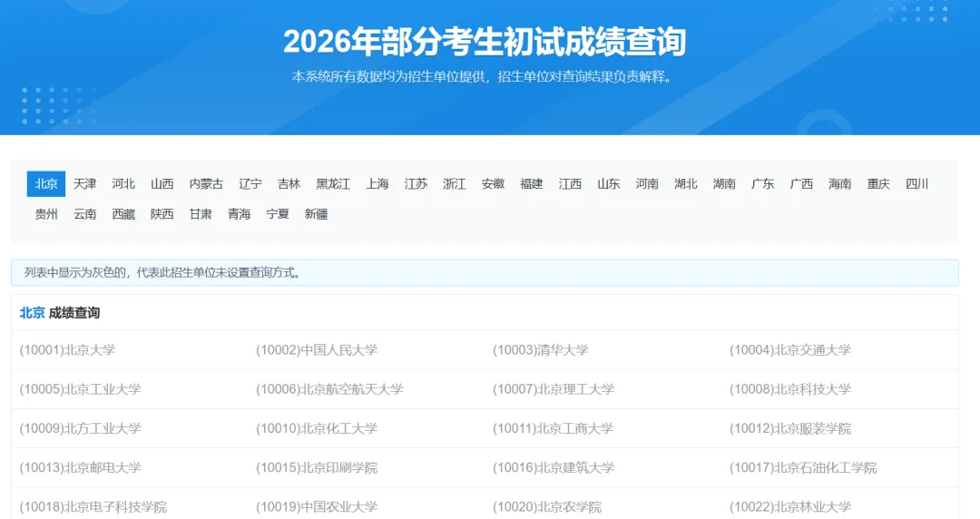
Task: Select the 湖北 province tab
Action: tap(686, 184)
